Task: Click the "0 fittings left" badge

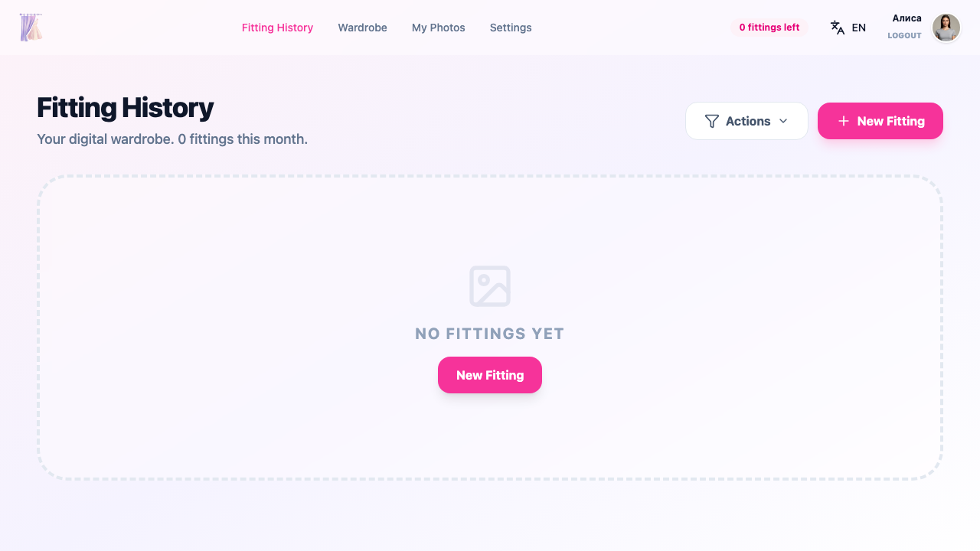Action: point(769,27)
